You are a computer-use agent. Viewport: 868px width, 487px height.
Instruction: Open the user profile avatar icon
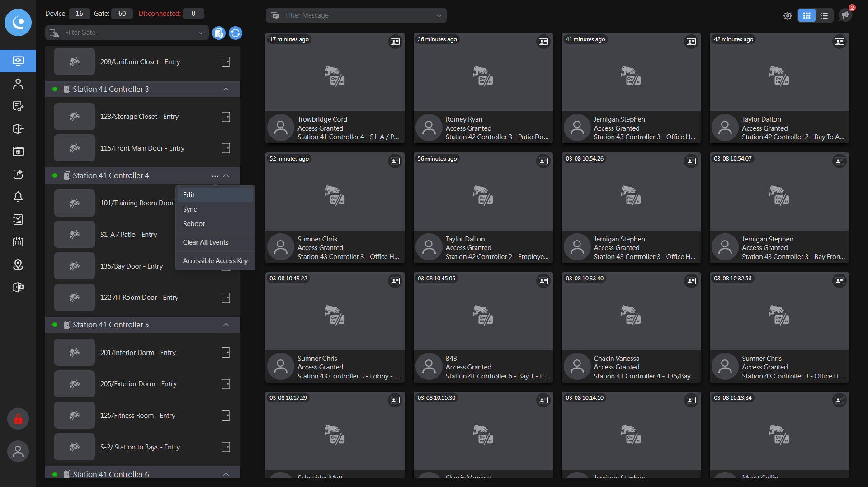[x=18, y=451]
